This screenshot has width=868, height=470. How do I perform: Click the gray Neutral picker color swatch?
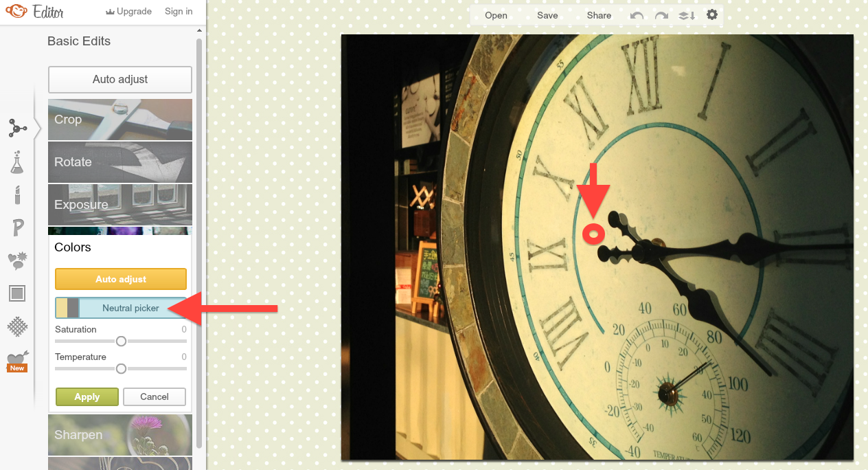pos(73,309)
